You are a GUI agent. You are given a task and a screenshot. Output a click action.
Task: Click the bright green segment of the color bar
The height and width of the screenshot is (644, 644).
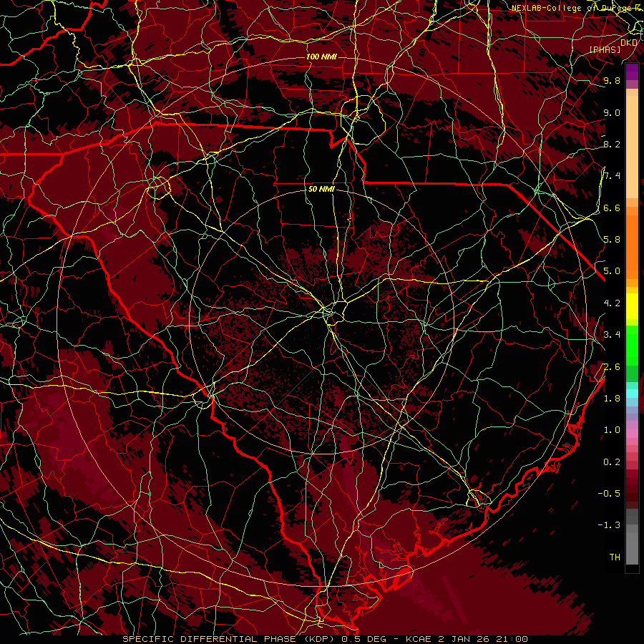[x=632, y=345]
